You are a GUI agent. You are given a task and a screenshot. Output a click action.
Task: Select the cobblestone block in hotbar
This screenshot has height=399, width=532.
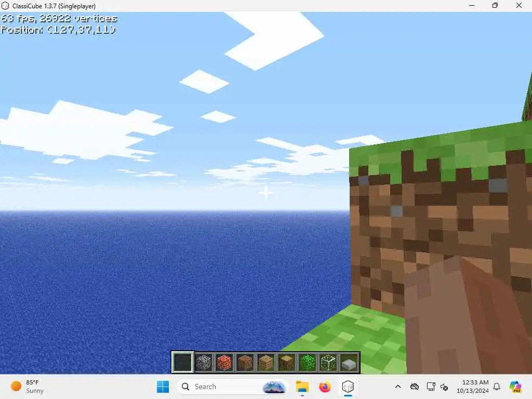coord(204,362)
